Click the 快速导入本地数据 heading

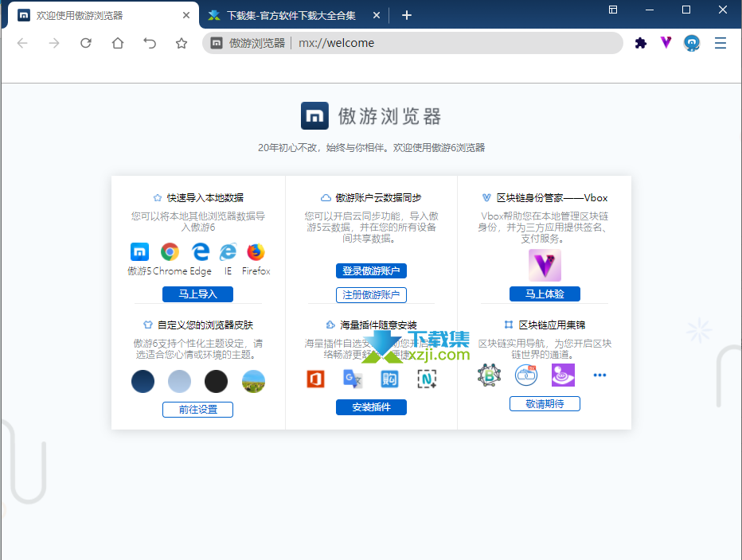click(205, 198)
